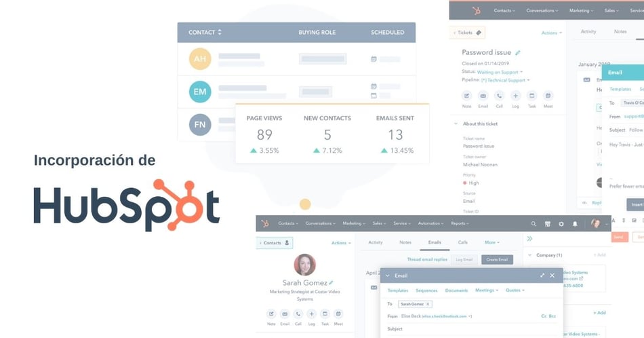Screen dimensions: 644x338
Task: Collapse Email composer using header chevron
Action: (387, 276)
